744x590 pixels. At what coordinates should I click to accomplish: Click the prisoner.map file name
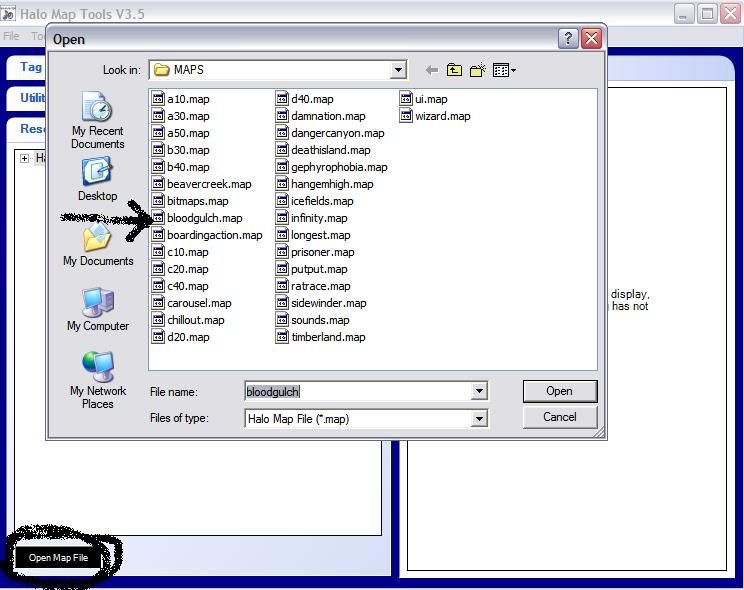click(x=323, y=252)
